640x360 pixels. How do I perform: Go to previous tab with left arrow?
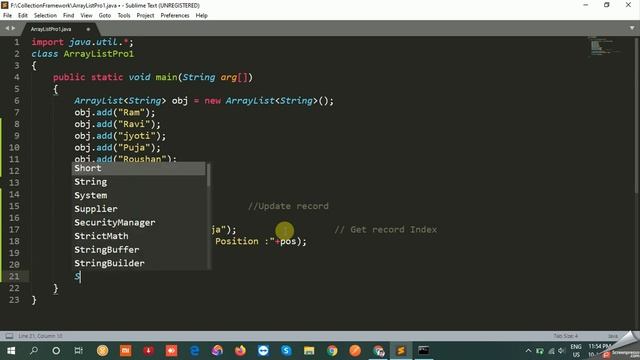[x=7, y=28]
